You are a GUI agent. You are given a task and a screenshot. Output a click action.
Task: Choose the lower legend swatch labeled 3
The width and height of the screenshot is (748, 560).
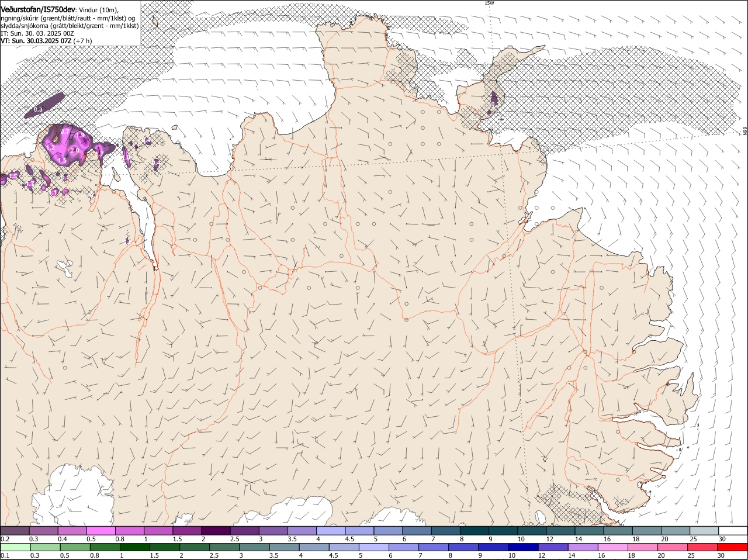254,548
